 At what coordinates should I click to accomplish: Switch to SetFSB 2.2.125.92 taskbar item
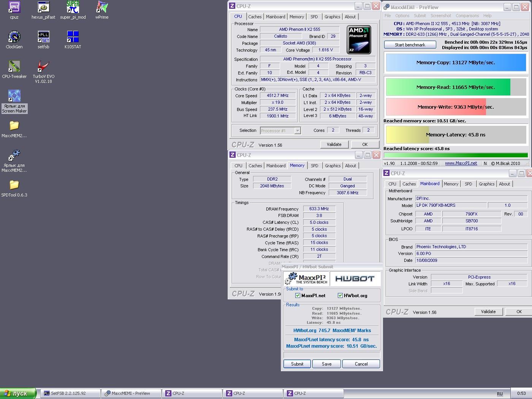point(70,393)
